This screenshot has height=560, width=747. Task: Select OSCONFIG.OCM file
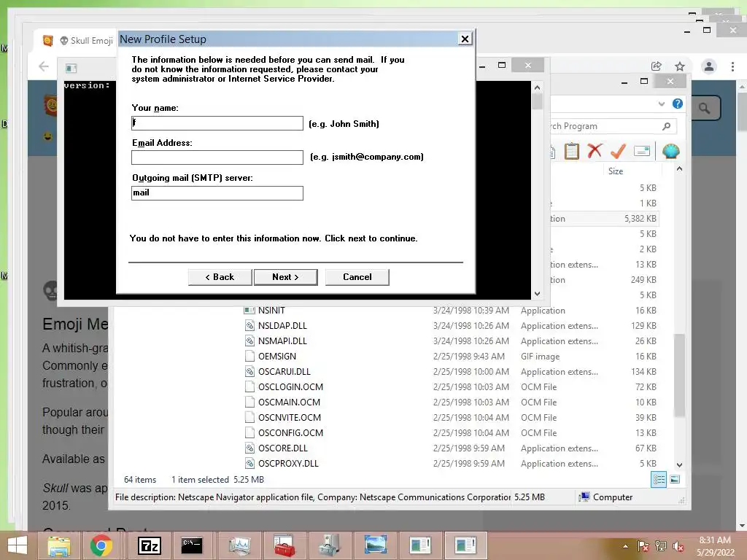pyautogui.click(x=290, y=433)
